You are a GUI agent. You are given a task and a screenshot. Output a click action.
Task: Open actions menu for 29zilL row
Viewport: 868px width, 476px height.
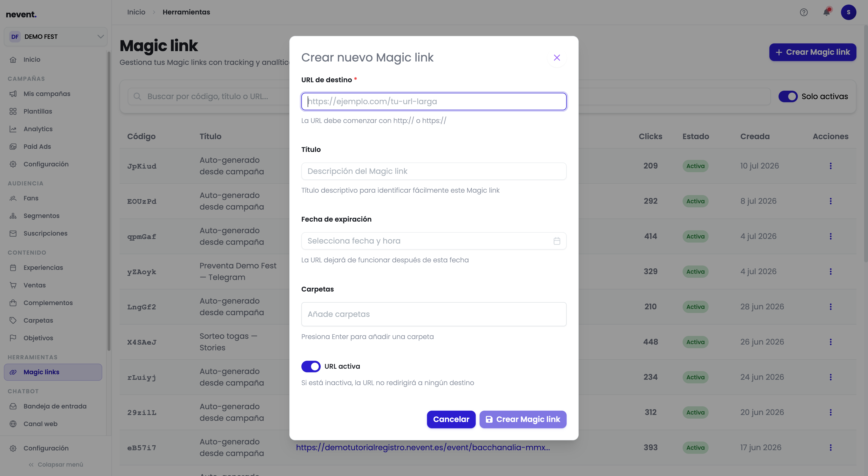[x=831, y=412]
